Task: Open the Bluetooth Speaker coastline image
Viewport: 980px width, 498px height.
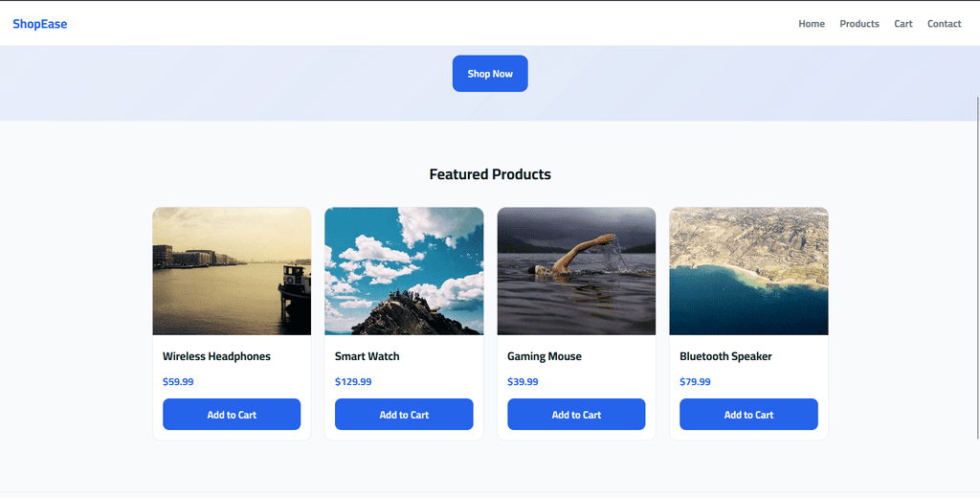Action: [748, 271]
